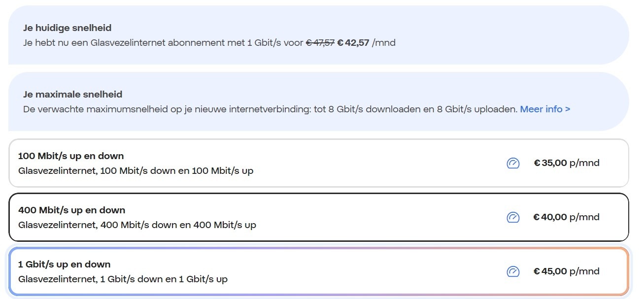Click the € 45,00 p/mnd price label
The height and width of the screenshot is (299, 644).
pyautogui.click(x=566, y=271)
